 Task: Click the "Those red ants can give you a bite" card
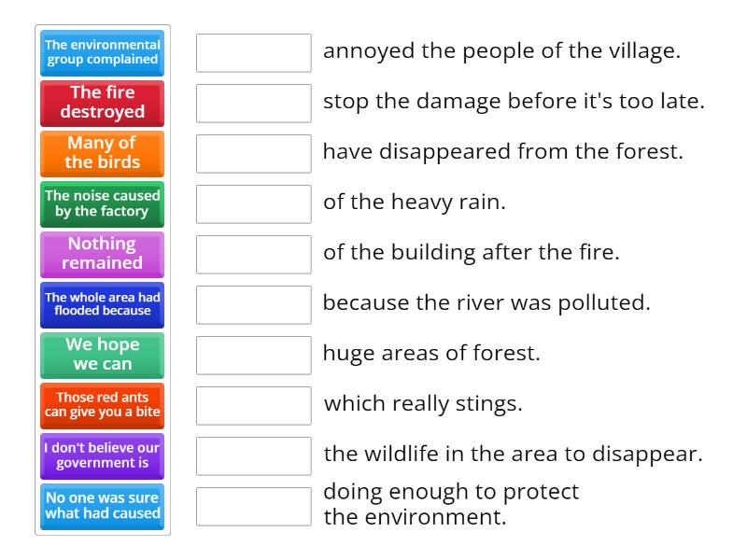tap(102, 406)
